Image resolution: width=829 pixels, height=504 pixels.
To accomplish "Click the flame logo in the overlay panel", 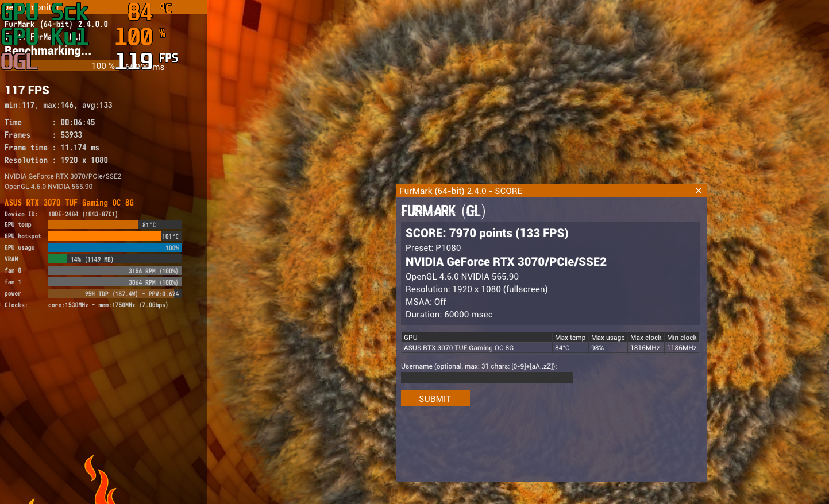I will point(101,480).
